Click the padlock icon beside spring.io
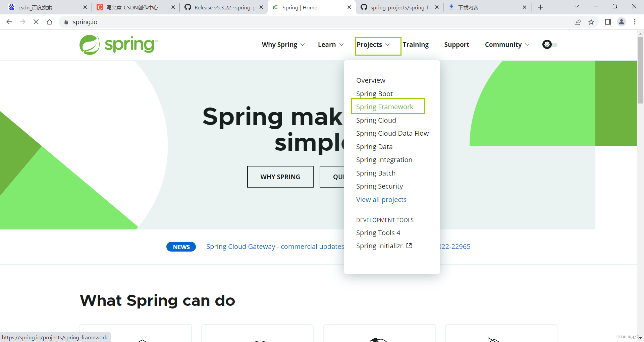 pyautogui.click(x=66, y=22)
